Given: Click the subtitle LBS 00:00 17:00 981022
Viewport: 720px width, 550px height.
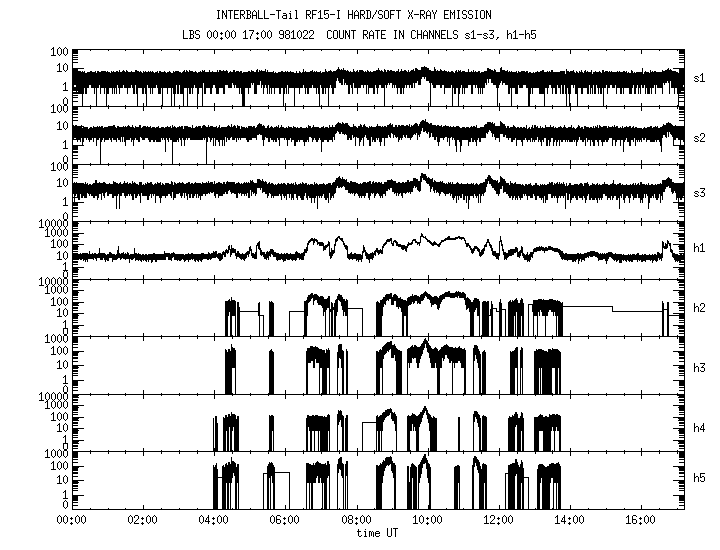Looking at the screenshot, I should (248, 35).
